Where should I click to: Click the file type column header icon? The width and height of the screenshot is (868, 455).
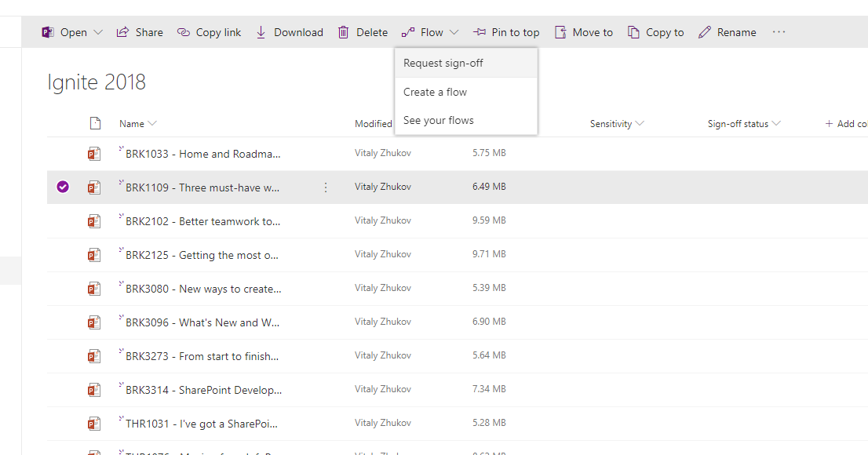click(95, 123)
